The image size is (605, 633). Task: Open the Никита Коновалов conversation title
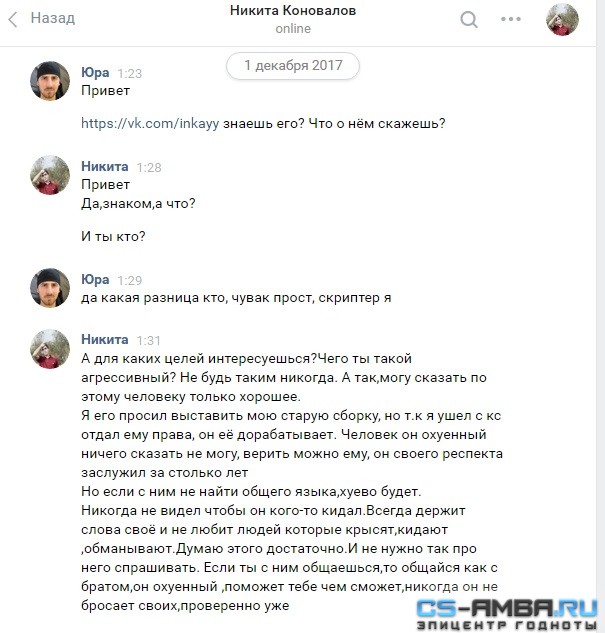[x=293, y=10]
